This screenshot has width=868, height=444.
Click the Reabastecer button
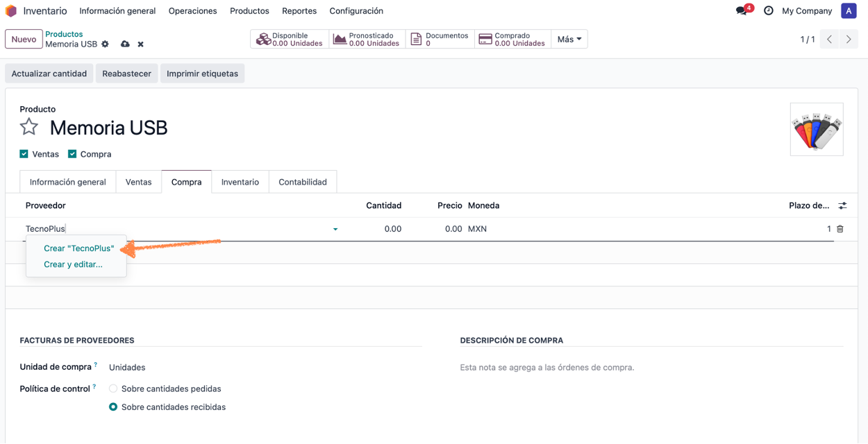[126, 74]
